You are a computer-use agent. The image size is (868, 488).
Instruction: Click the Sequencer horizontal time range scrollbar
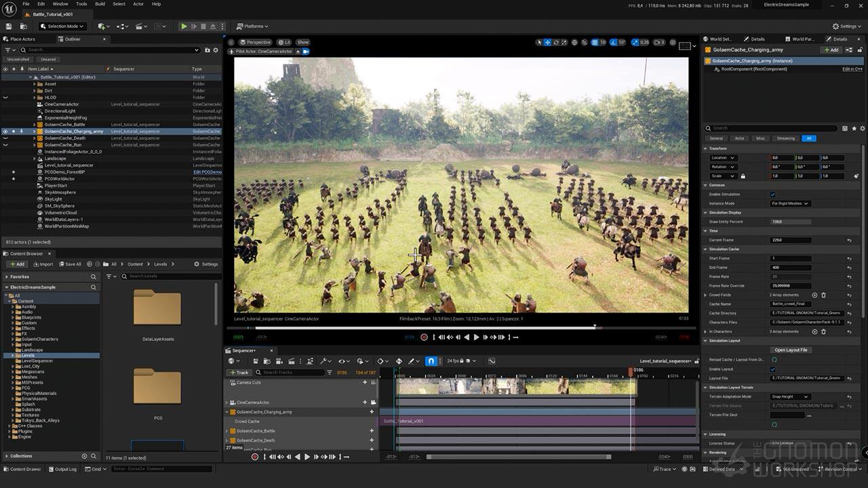click(x=518, y=457)
